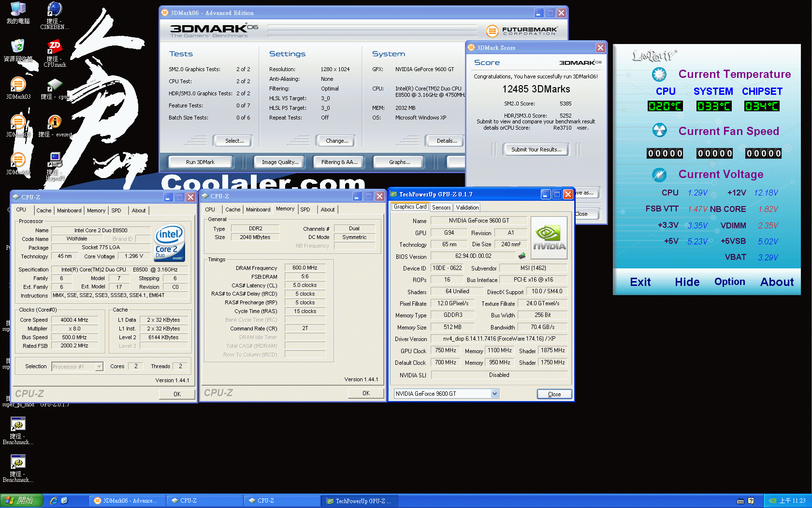This screenshot has width=812, height=508.
Task: Open the help question mark tray icon
Action: (x=751, y=501)
